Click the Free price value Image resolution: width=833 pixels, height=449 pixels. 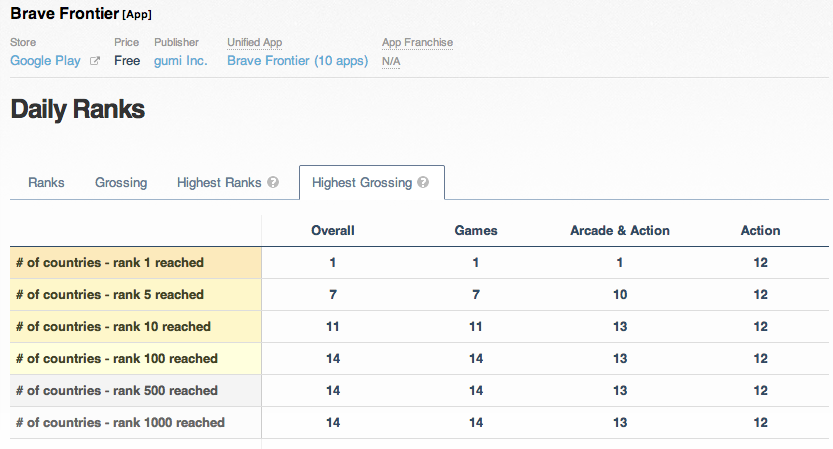[127, 61]
